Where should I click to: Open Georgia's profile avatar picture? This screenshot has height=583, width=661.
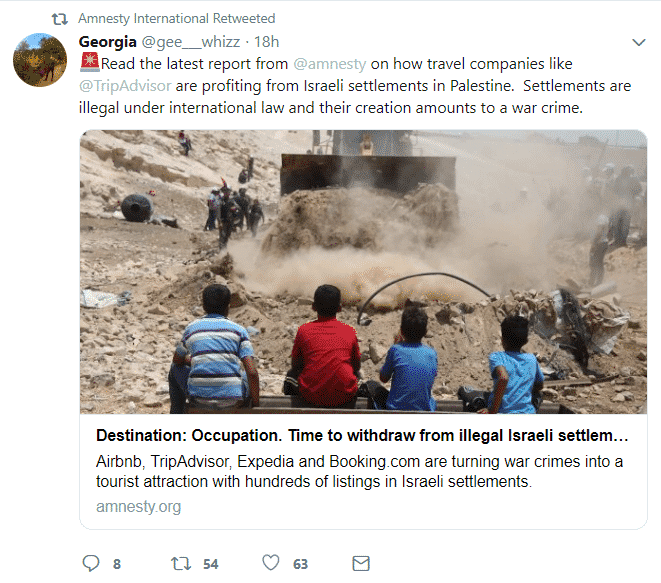pyautogui.click(x=40, y=60)
